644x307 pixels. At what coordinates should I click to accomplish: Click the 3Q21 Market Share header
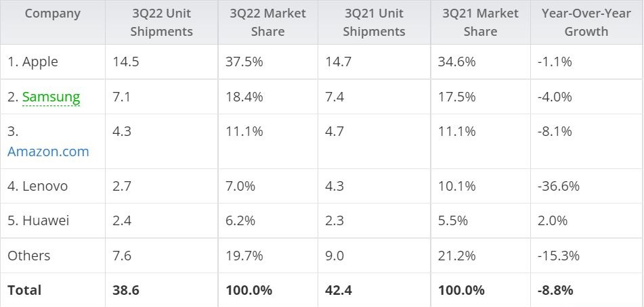(x=480, y=22)
